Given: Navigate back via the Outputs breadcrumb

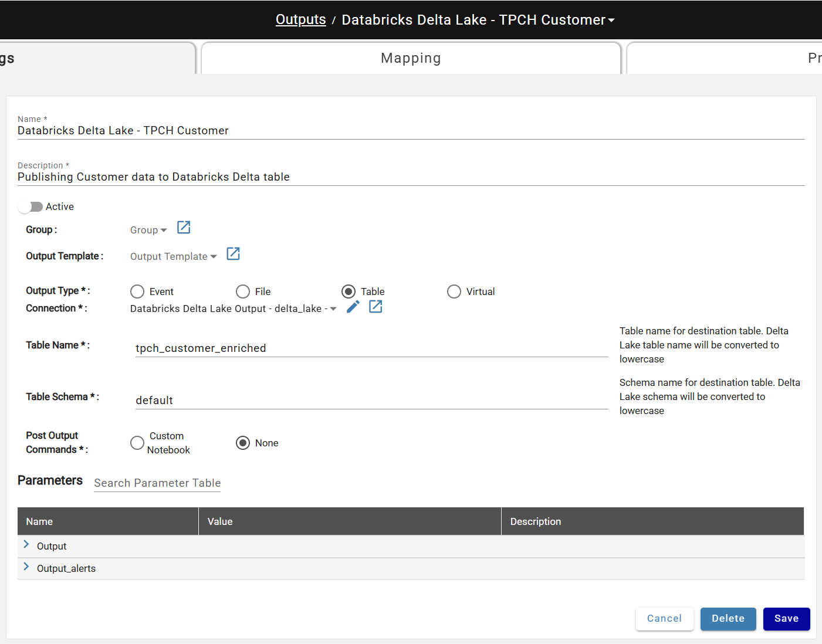Looking at the screenshot, I should click(x=300, y=19).
